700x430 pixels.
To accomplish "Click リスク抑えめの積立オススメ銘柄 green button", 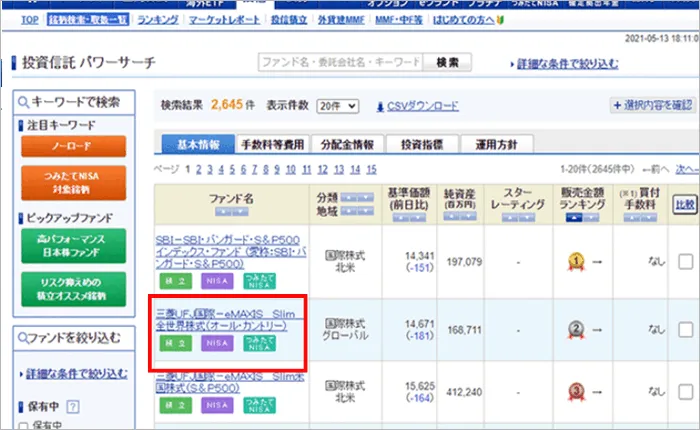I will pyautogui.click(x=73, y=289).
